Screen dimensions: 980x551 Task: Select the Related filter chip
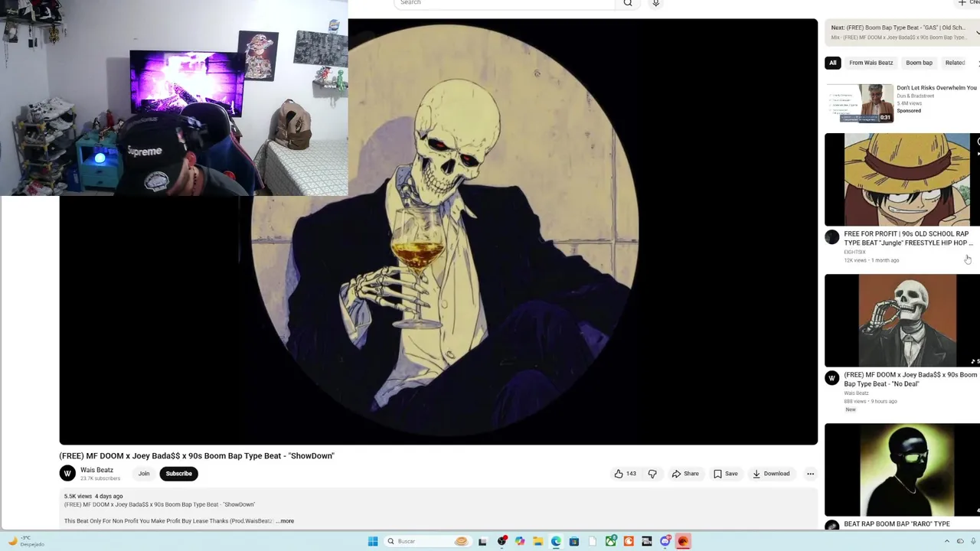pos(955,63)
